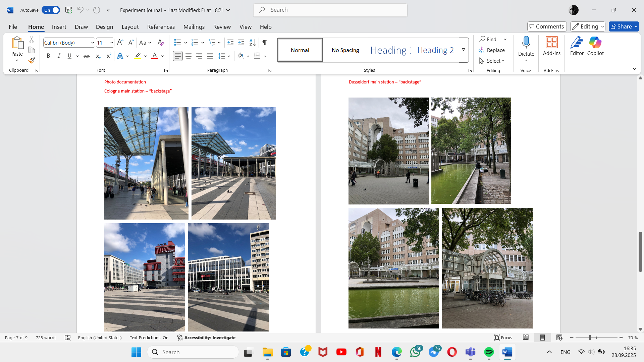
Task: Click the Format Painter icon
Action: click(32, 61)
